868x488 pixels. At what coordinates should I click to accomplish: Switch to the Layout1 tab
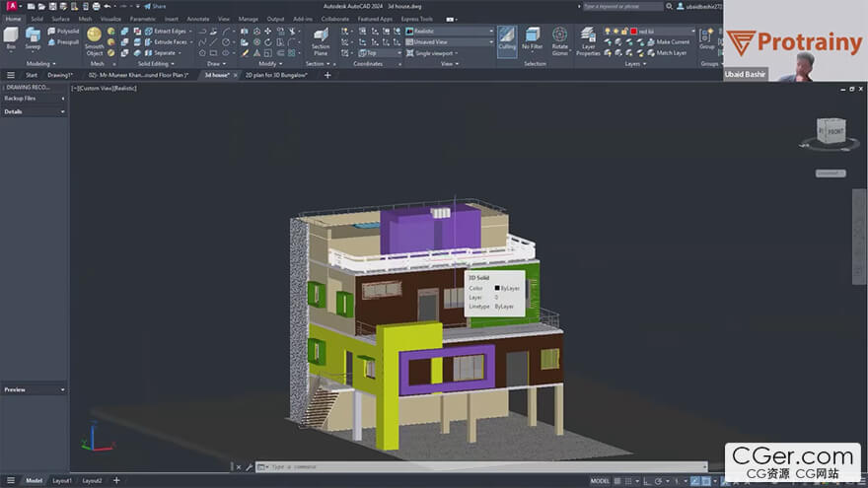click(62, 481)
